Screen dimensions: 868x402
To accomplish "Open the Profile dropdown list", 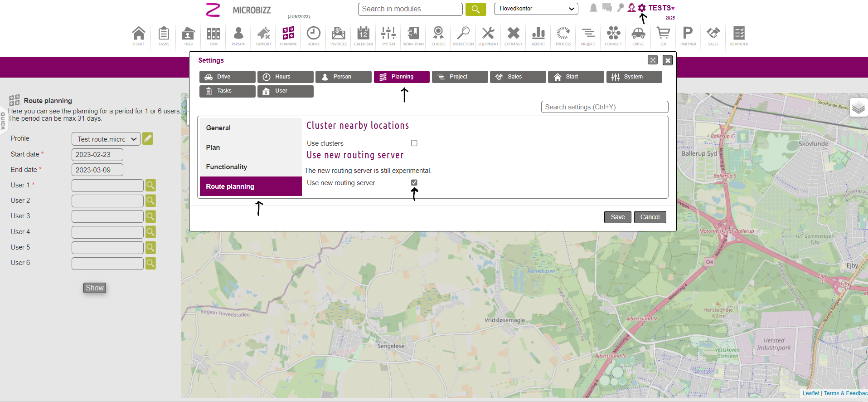I will click(x=106, y=139).
